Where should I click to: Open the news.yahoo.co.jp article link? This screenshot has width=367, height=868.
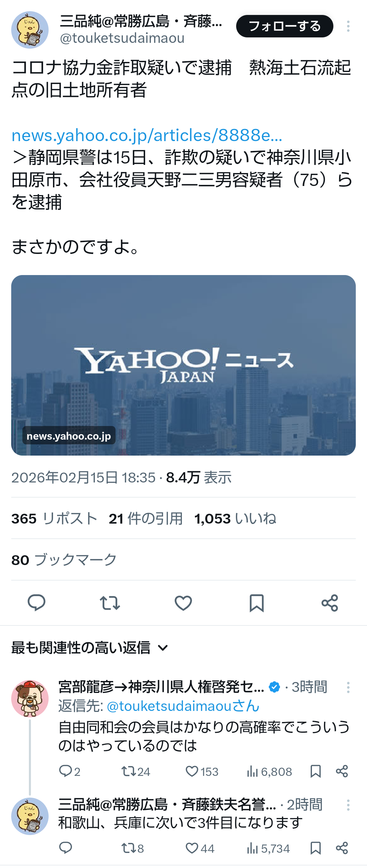pos(147,135)
